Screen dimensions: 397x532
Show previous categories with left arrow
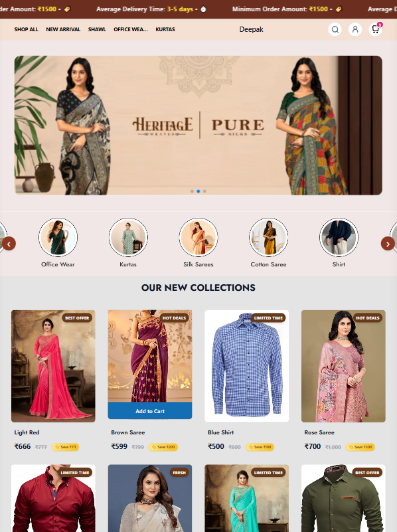coord(9,244)
